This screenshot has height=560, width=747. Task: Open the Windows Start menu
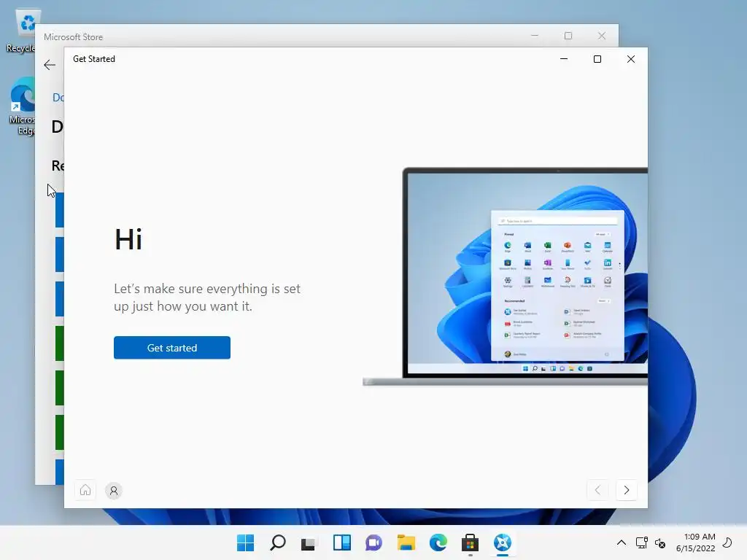click(x=246, y=542)
